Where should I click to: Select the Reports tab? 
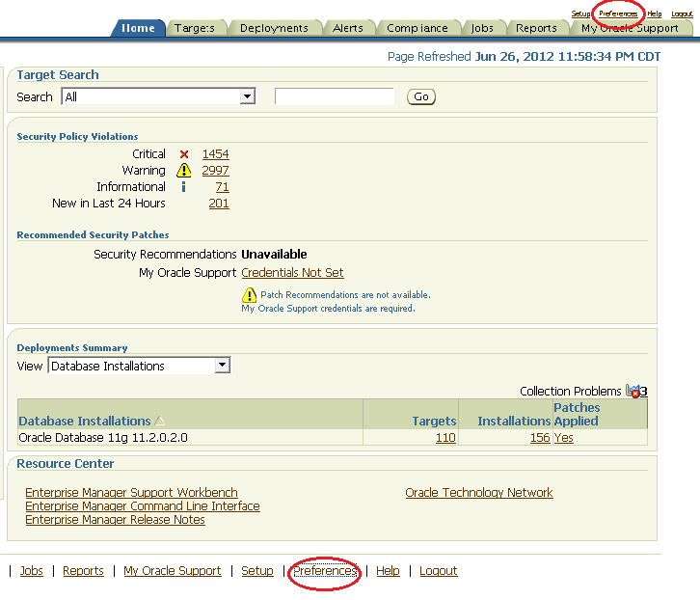click(x=536, y=28)
